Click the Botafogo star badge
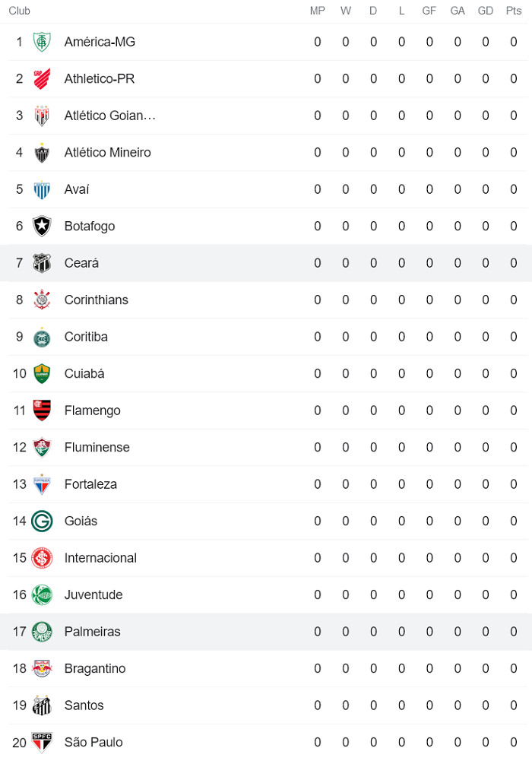 click(42, 226)
